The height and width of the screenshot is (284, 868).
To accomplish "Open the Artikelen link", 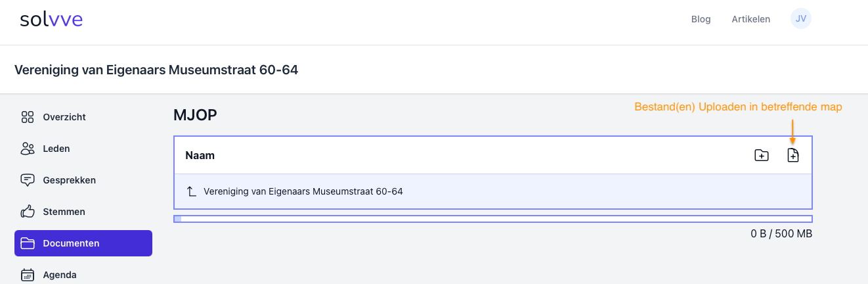I will [750, 19].
